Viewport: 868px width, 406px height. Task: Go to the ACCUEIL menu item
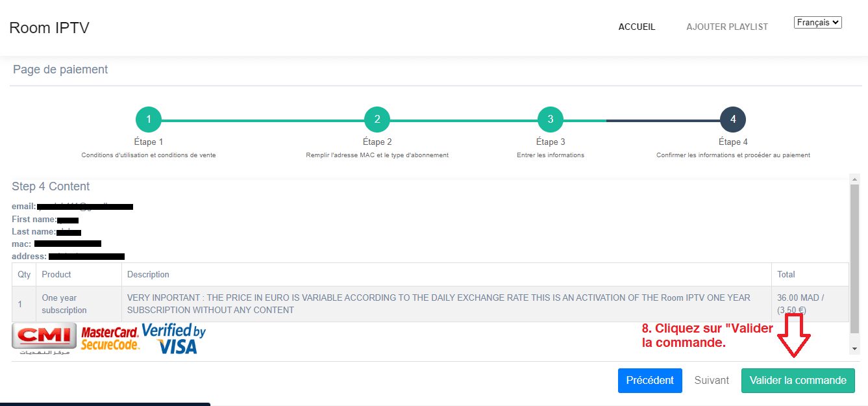[x=637, y=27]
